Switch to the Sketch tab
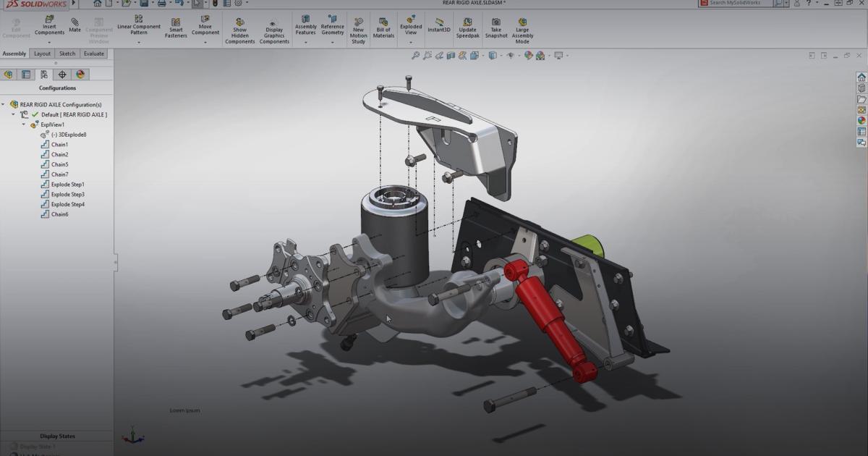The image size is (868, 456). click(67, 54)
